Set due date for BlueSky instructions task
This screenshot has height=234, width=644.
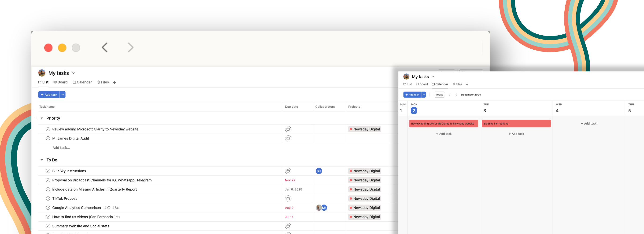click(x=288, y=171)
